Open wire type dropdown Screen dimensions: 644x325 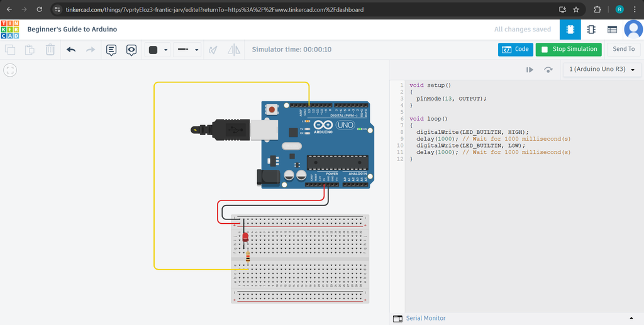point(187,50)
